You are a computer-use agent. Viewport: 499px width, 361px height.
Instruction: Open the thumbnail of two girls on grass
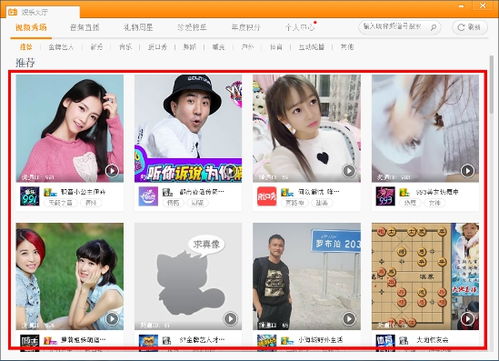70,277
